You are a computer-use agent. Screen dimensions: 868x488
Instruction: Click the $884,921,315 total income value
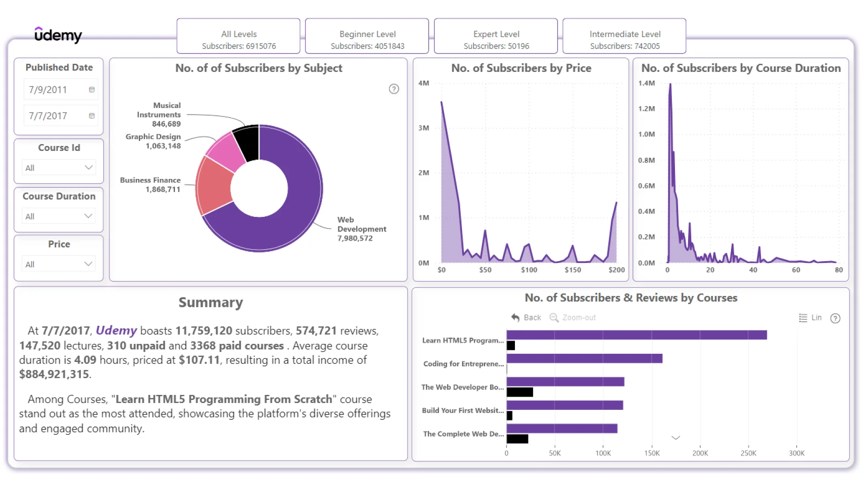click(54, 375)
